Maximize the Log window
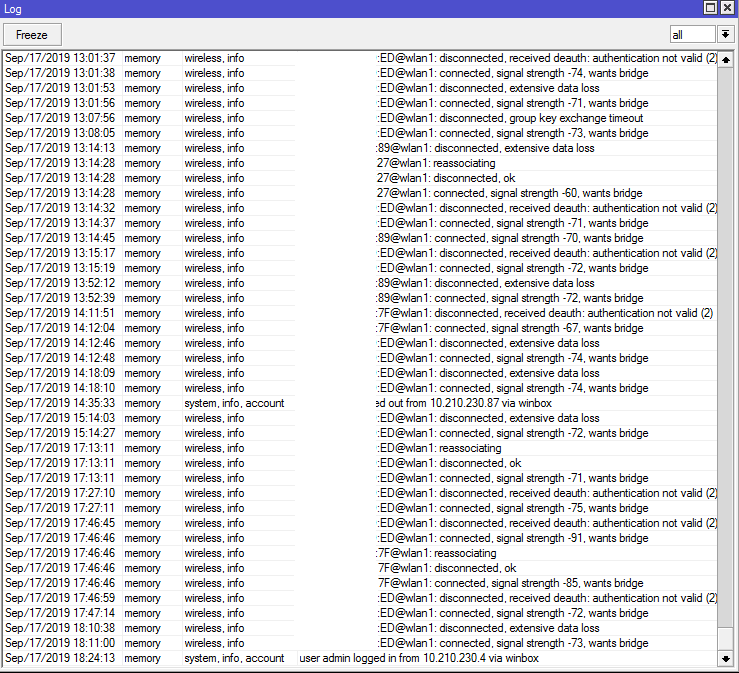The height and width of the screenshot is (673, 739). [710, 8]
